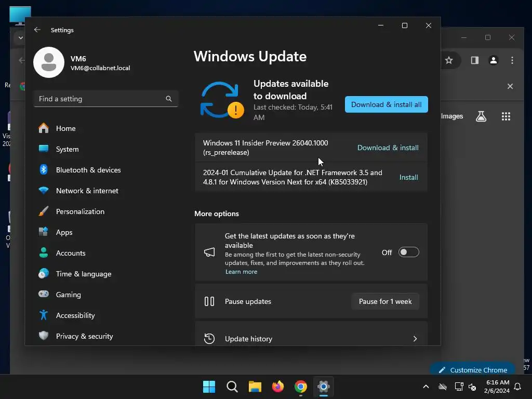
Task: Click Download & install all button
Action: click(x=387, y=104)
